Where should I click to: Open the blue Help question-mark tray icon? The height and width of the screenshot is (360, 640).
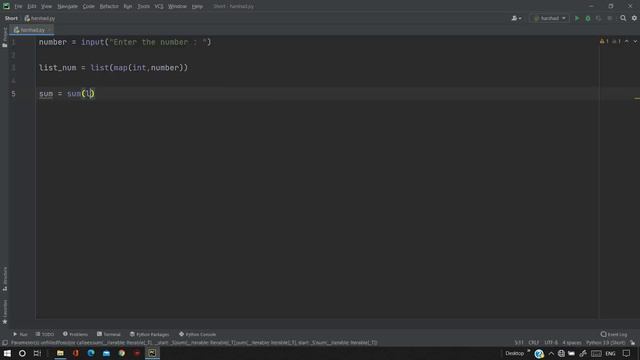539,353
